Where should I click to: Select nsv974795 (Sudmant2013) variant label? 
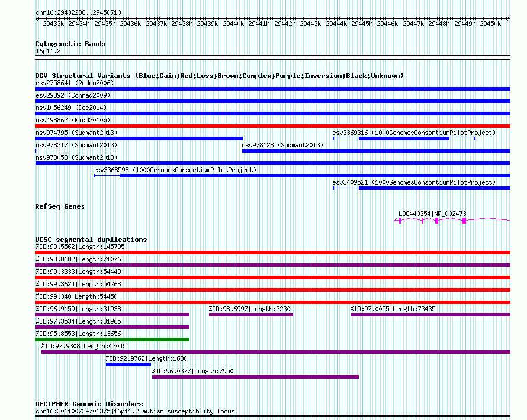tap(76, 133)
